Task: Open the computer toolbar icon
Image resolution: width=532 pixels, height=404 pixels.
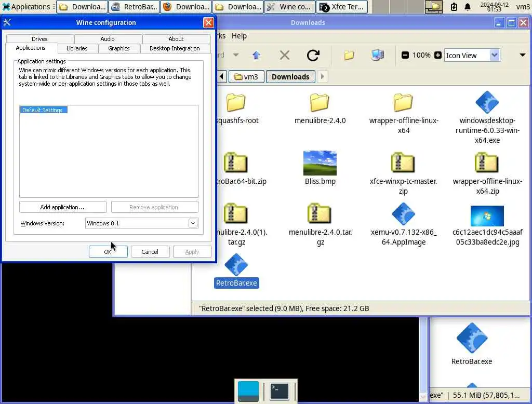Action: 377,55
